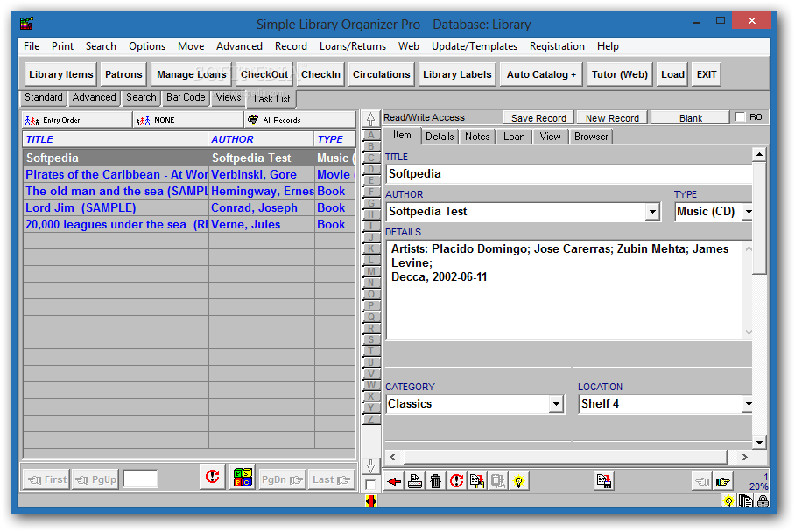The height and width of the screenshot is (532, 795).
Task: Click the EXIT button
Action: coord(707,74)
